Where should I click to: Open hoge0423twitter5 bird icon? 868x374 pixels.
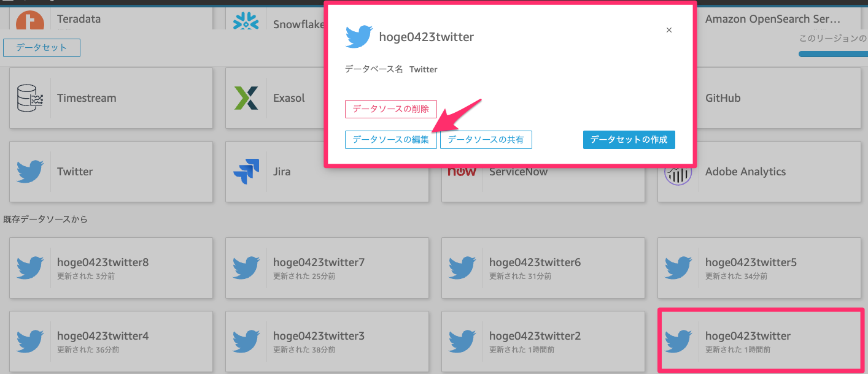point(678,268)
